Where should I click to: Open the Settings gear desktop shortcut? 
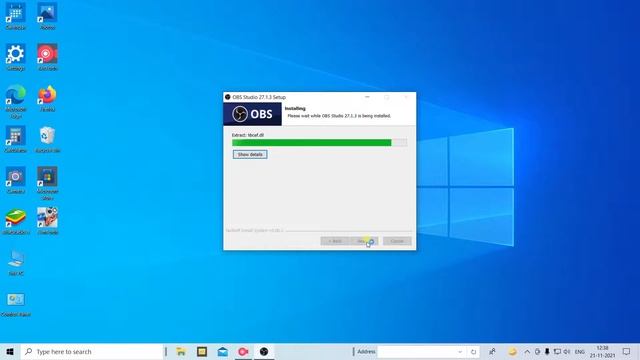pyautogui.click(x=16, y=57)
